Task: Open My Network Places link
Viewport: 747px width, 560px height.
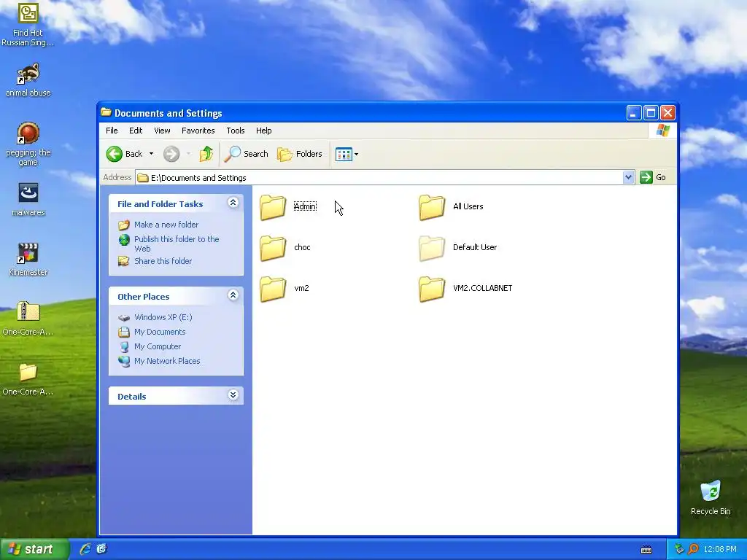Action: point(167,361)
